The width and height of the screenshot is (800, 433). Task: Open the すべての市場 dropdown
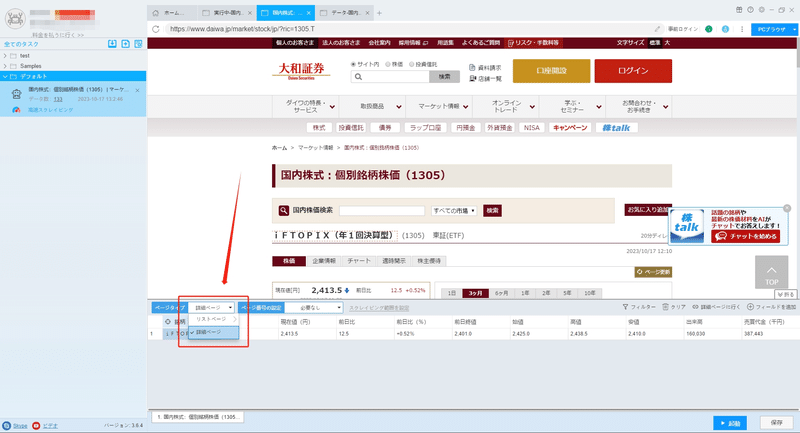(x=454, y=211)
